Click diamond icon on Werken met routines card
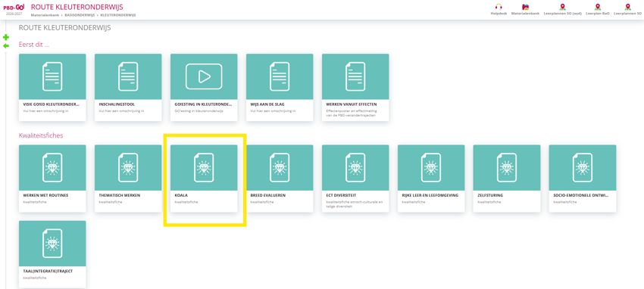This screenshot has width=644, height=289. [x=52, y=168]
